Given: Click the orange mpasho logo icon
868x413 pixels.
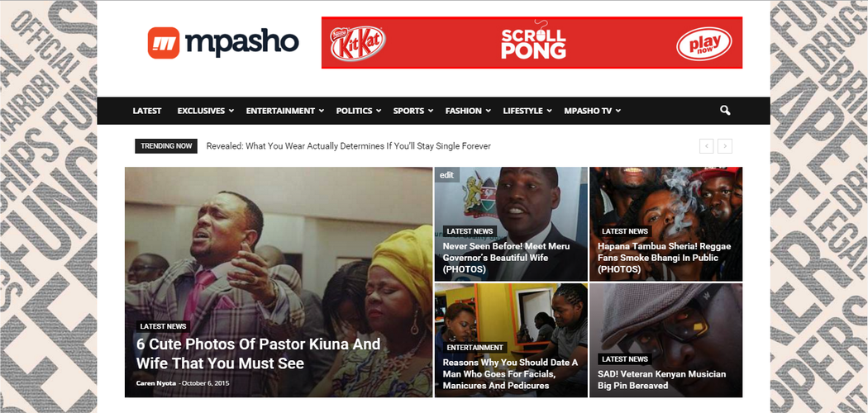Looking at the screenshot, I should coord(164,43).
